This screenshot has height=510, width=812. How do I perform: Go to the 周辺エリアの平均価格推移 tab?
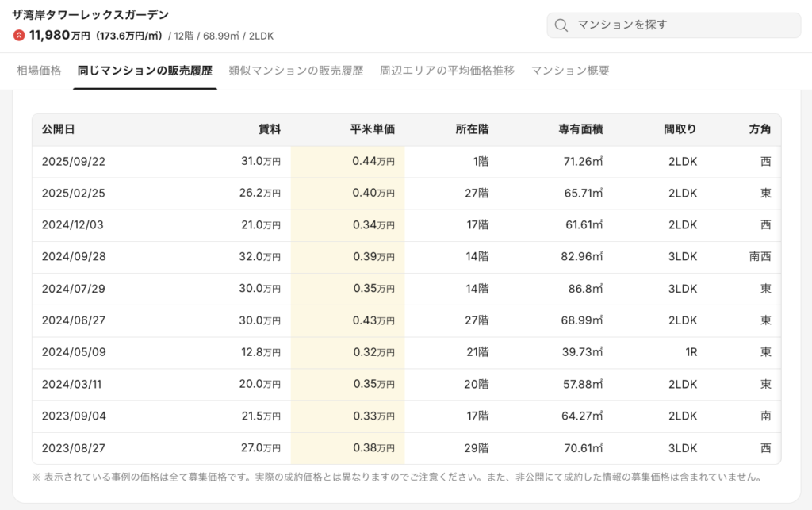447,71
